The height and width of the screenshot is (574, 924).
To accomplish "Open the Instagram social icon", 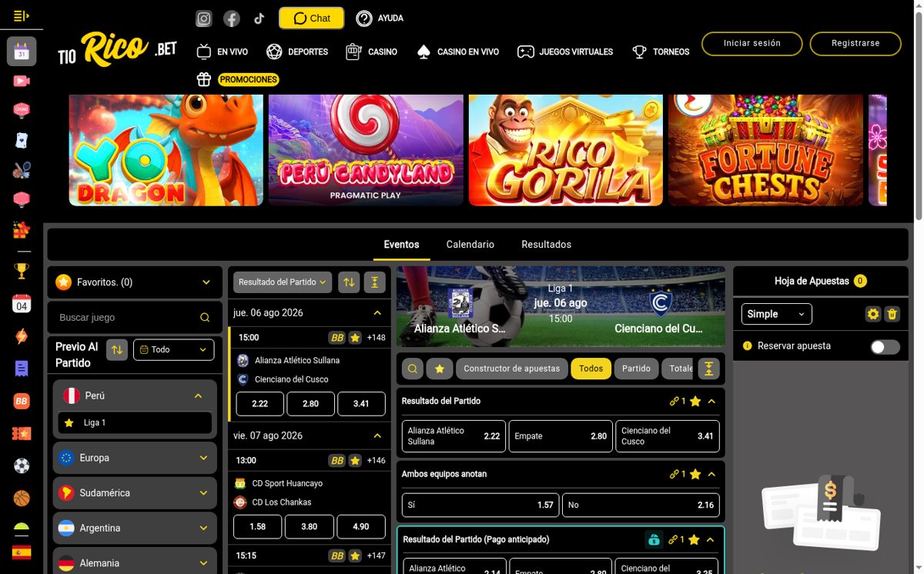I will 204,18.
